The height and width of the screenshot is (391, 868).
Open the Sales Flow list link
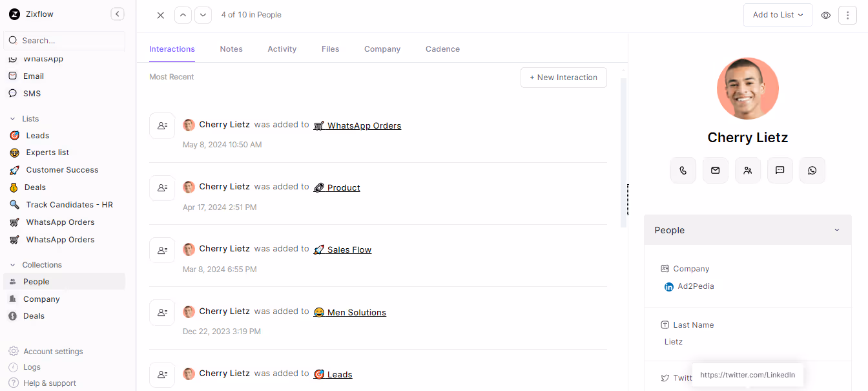(x=342, y=249)
